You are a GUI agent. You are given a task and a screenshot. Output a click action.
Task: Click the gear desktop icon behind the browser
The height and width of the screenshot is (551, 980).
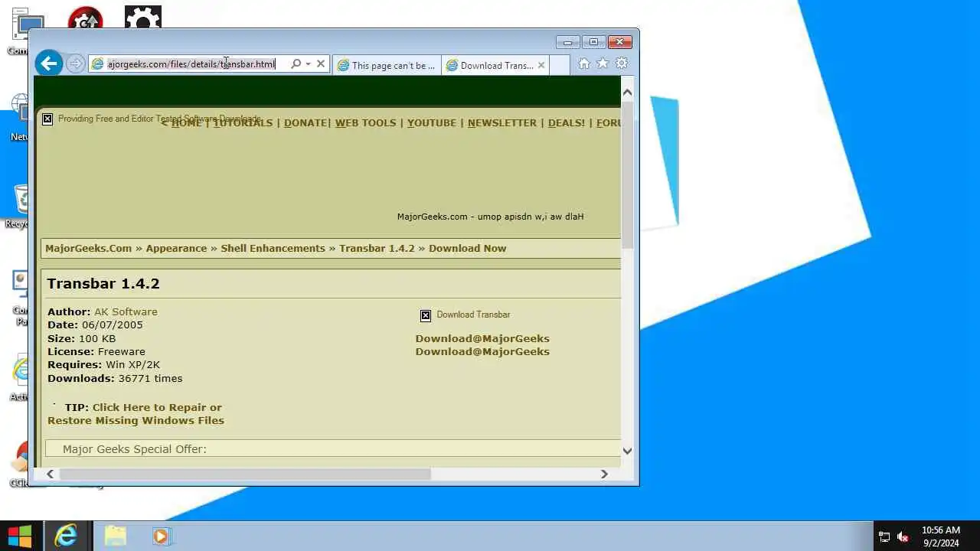pyautogui.click(x=143, y=18)
